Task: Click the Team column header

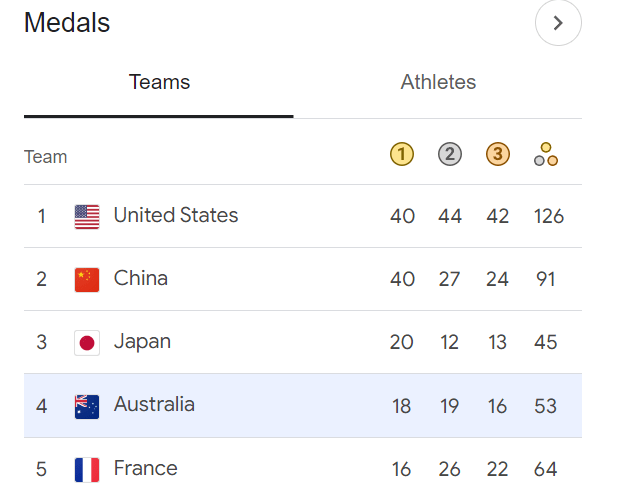Action: point(45,157)
